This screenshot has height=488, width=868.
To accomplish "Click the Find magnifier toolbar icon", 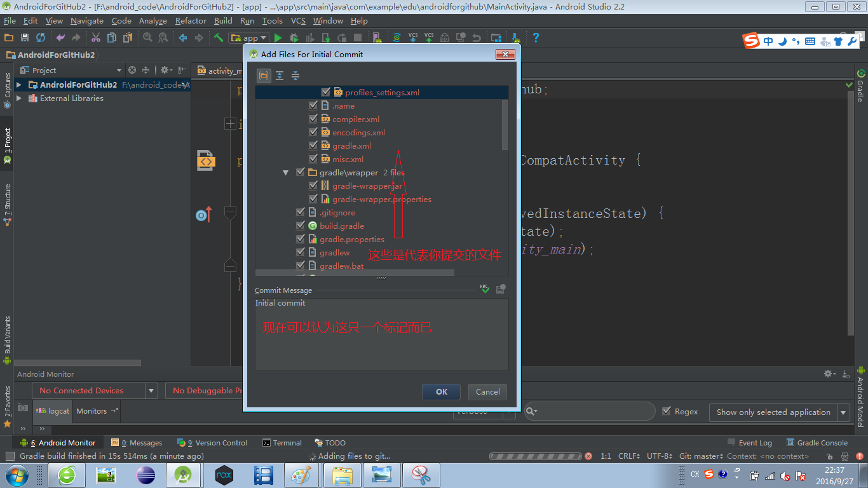I will (x=147, y=37).
